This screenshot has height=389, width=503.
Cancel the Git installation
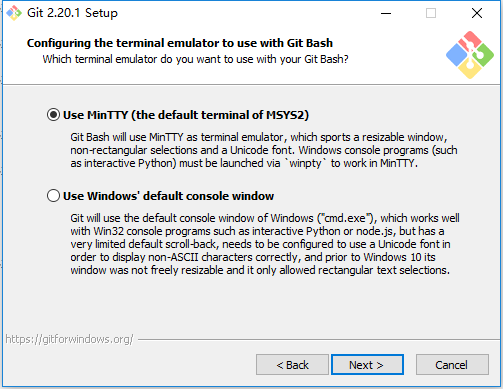tap(452, 365)
